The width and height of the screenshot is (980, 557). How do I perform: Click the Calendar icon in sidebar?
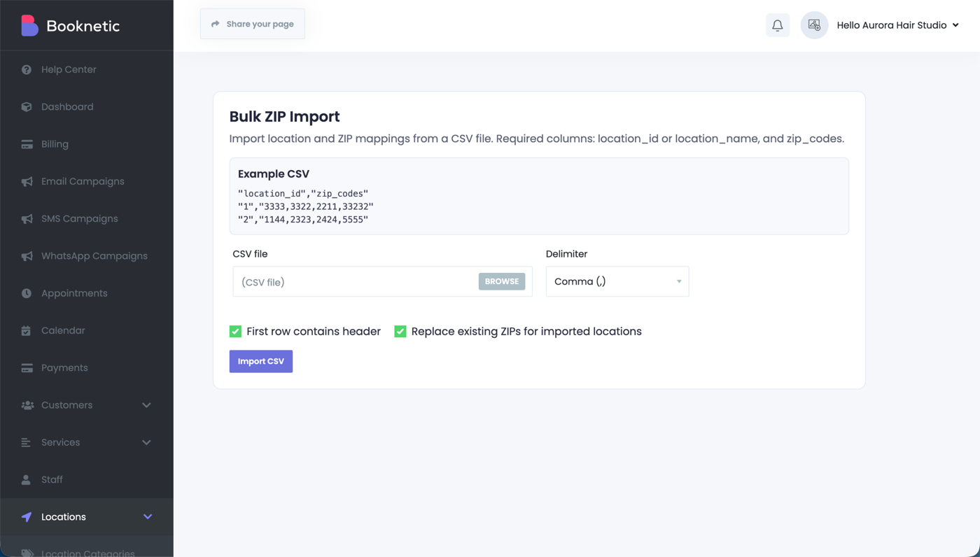tap(26, 330)
